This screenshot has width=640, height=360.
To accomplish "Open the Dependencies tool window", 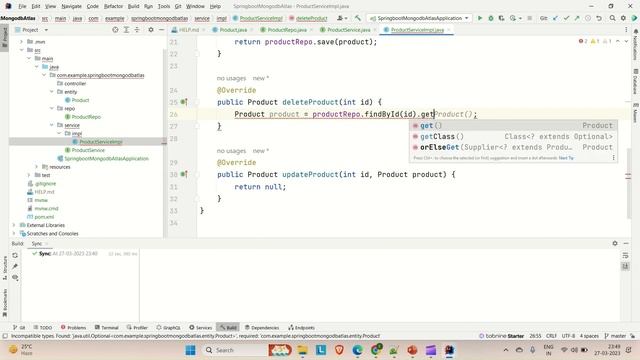I will [262, 327].
